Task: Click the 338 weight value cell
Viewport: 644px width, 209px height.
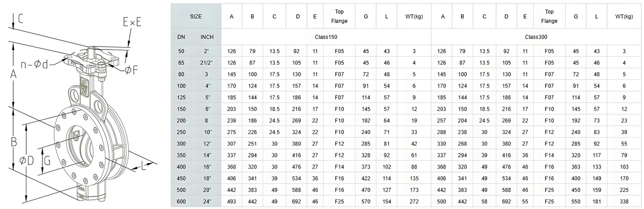Action: [x=624, y=201]
